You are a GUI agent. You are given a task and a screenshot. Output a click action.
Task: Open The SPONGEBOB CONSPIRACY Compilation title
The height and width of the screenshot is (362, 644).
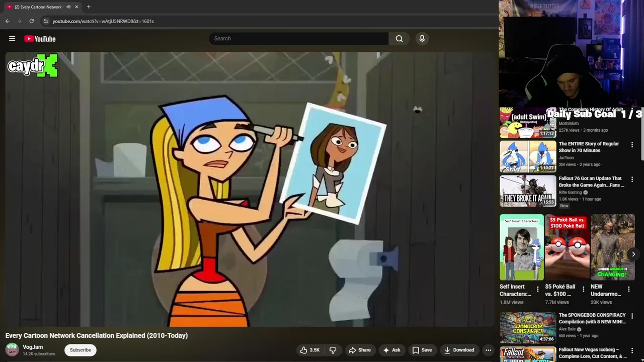[x=592, y=318]
